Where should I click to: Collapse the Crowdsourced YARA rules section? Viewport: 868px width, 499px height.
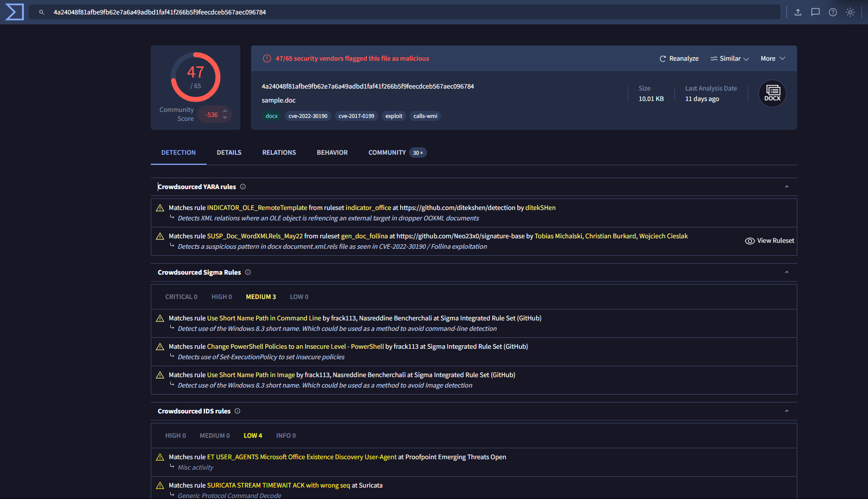coord(787,187)
